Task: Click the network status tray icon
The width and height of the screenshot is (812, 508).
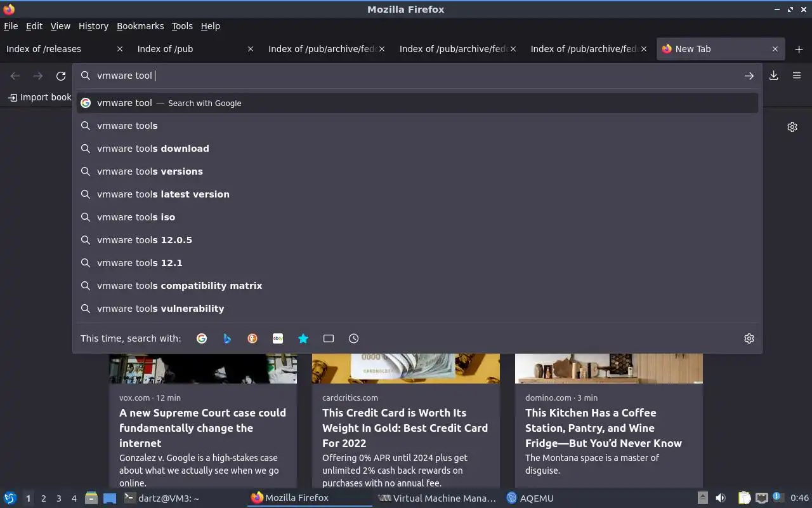Action: pyautogui.click(x=761, y=498)
